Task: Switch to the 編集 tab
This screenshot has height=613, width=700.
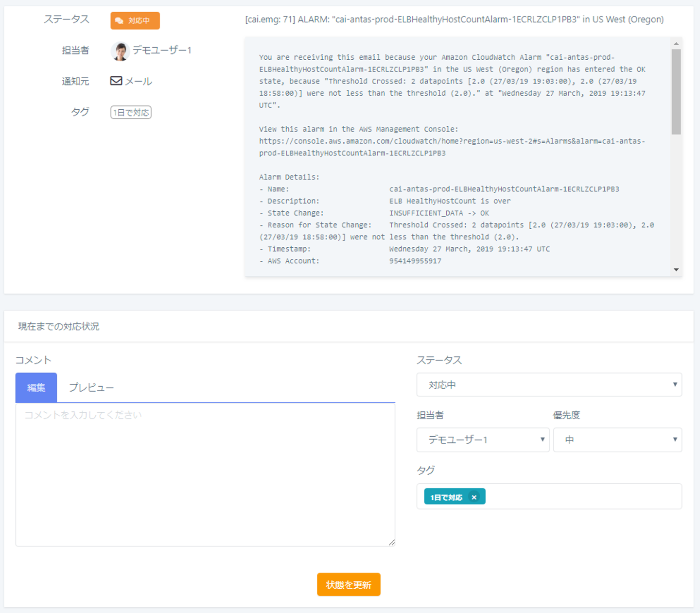Action: pyautogui.click(x=36, y=387)
